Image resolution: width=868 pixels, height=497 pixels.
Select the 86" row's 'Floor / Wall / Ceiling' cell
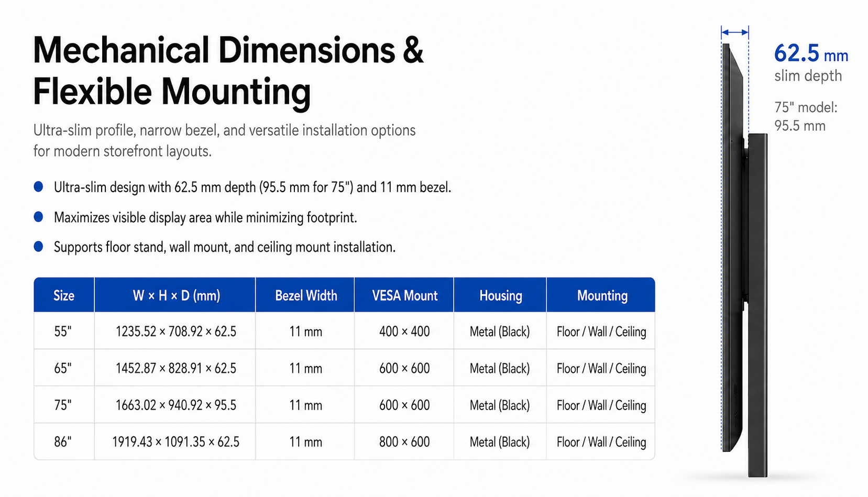coord(601,441)
